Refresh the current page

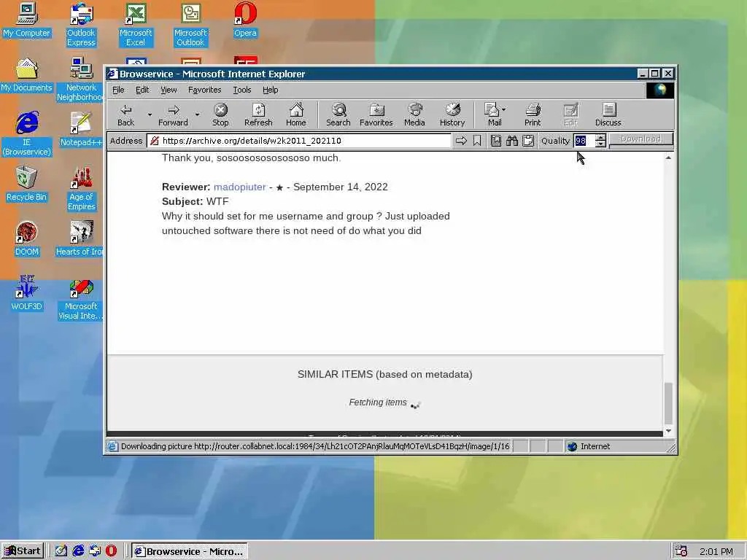[x=258, y=115]
